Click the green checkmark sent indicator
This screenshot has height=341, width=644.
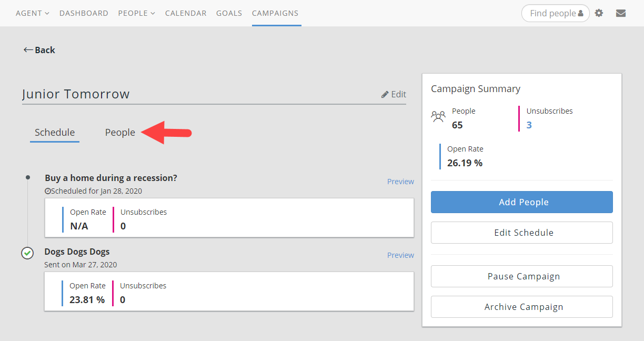click(27, 253)
